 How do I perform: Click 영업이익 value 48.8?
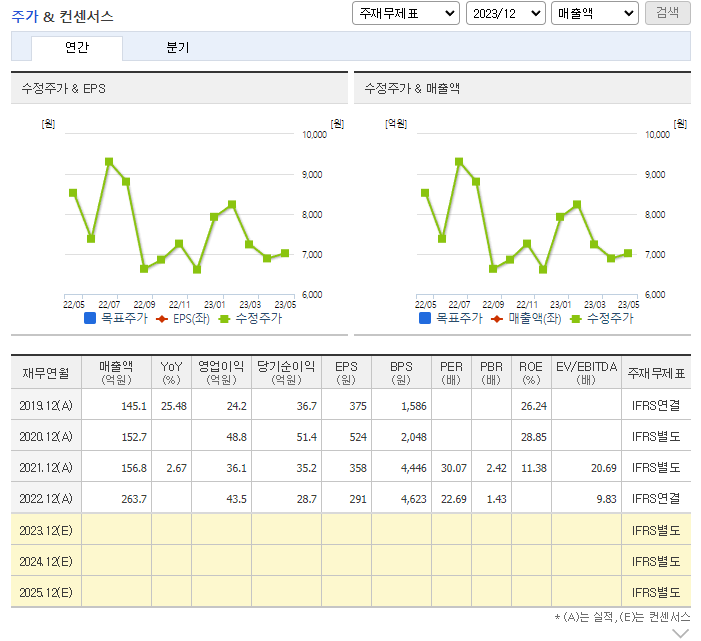[x=236, y=437]
